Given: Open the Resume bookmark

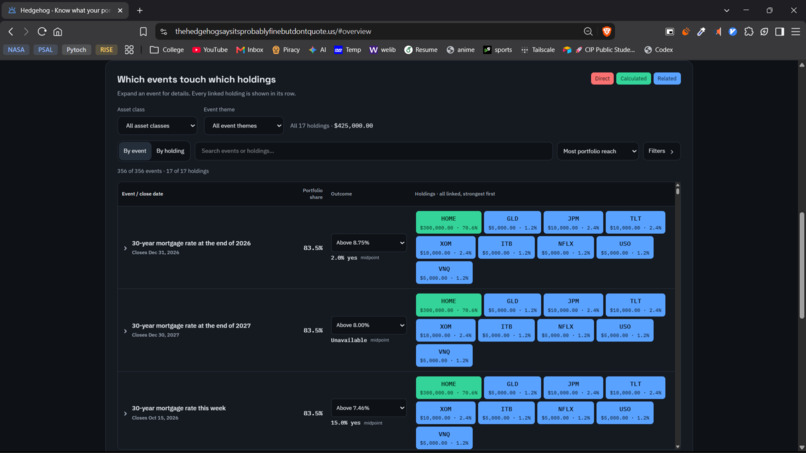Looking at the screenshot, I should point(421,50).
